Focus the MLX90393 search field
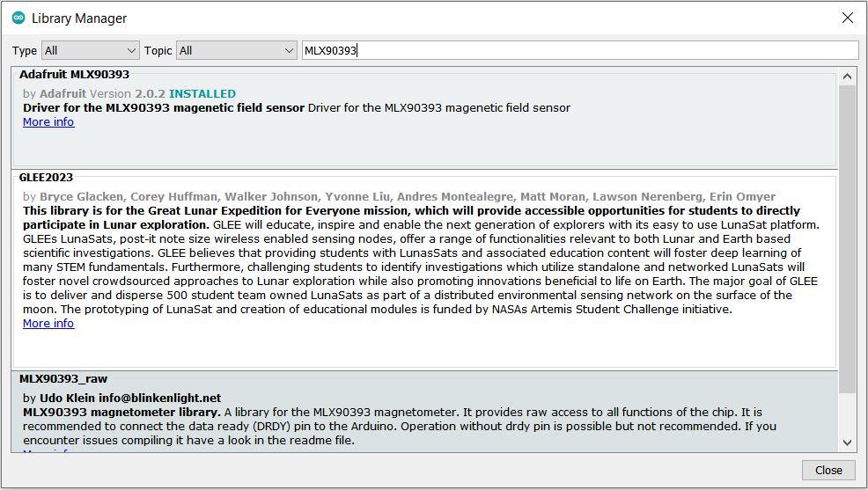 pos(580,50)
